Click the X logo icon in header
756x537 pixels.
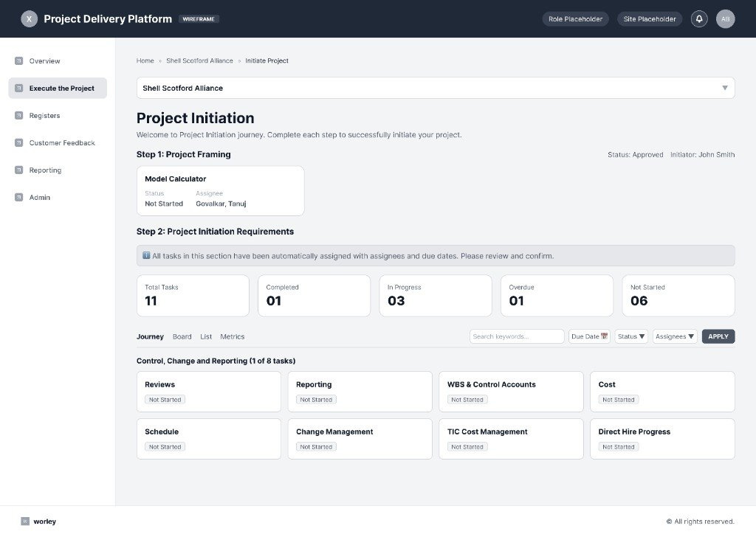(29, 18)
